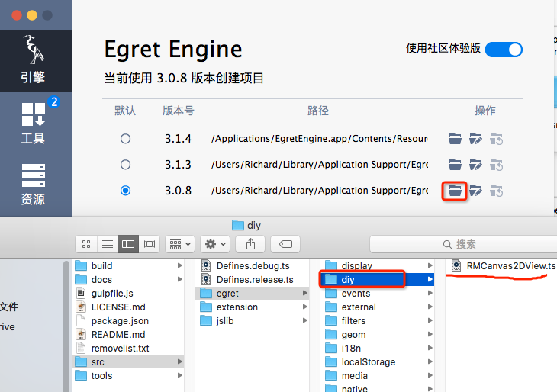Switch Finder to column view
The height and width of the screenshot is (392, 557).
[128, 244]
